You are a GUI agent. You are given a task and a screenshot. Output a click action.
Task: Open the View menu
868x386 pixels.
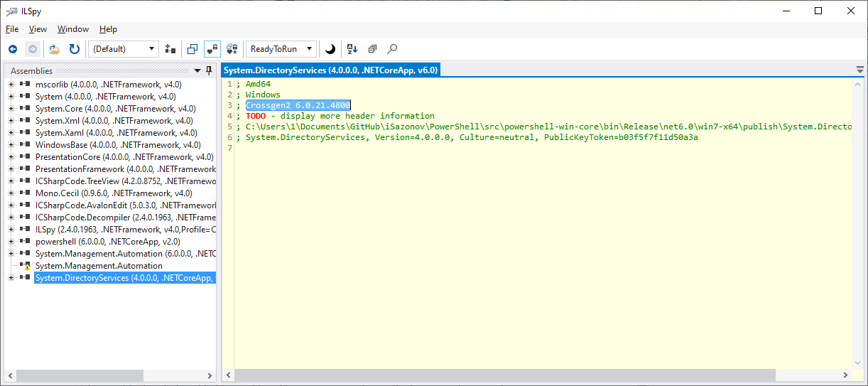tap(38, 29)
